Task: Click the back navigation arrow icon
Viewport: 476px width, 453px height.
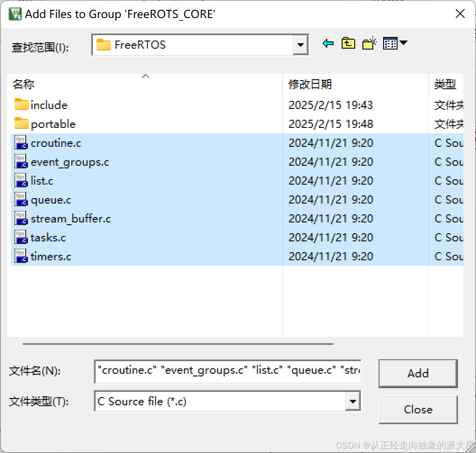Action: pos(328,44)
